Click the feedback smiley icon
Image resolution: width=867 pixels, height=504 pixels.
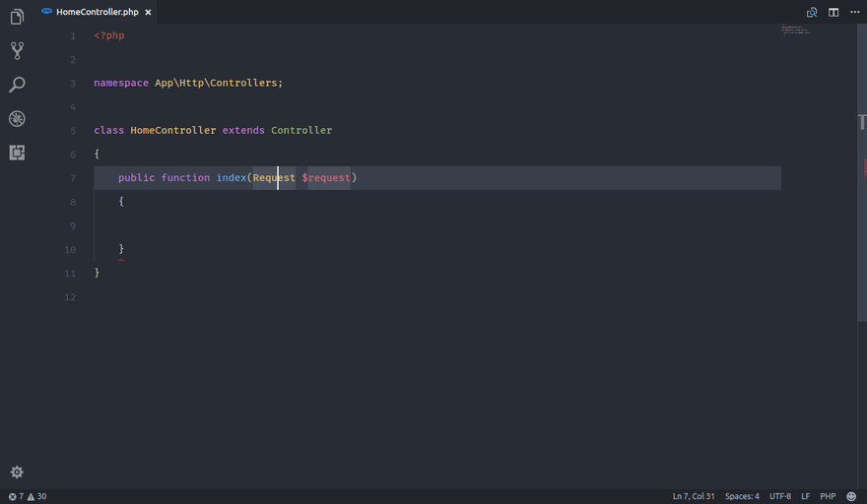(x=851, y=496)
